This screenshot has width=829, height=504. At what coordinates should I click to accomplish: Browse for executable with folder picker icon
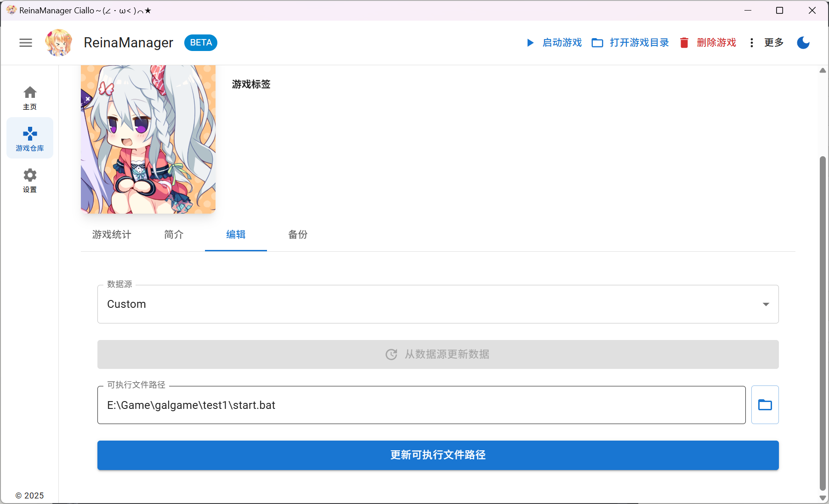pos(765,405)
